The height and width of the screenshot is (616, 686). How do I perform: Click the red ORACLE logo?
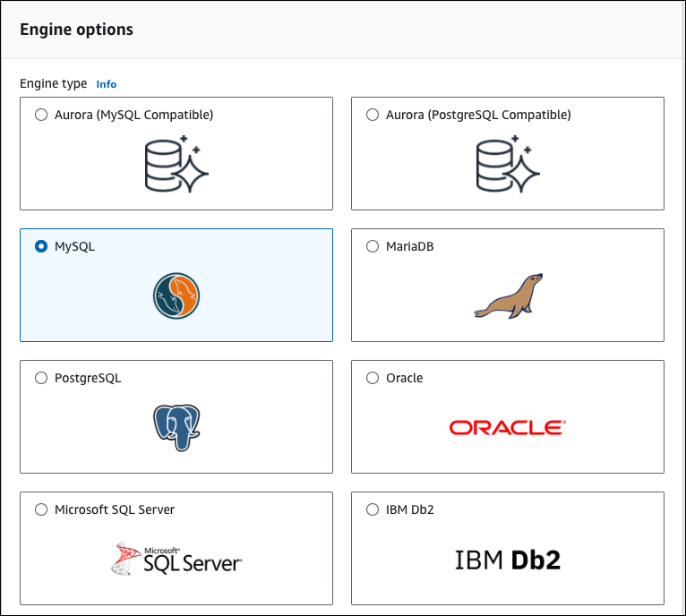pyautogui.click(x=508, y=427)
